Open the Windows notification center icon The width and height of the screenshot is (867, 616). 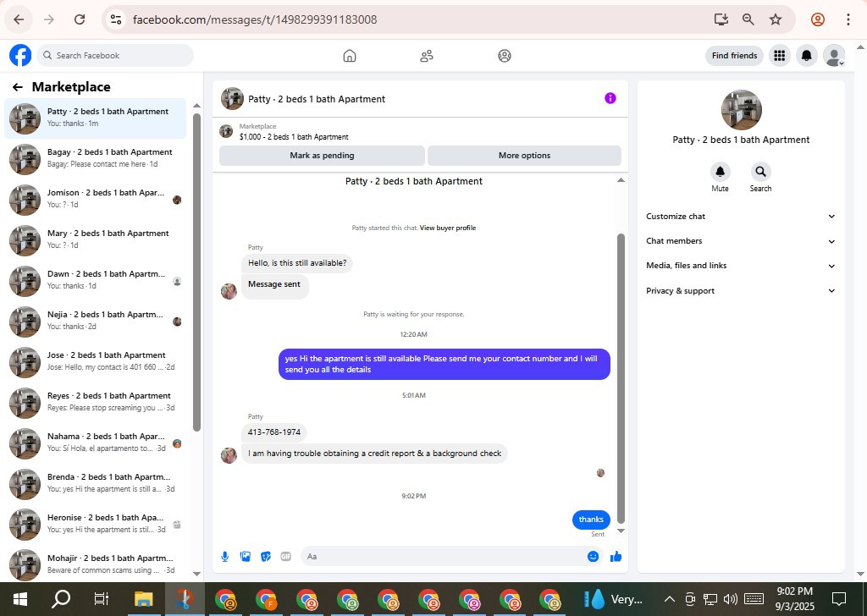click(x=839, y=599)
